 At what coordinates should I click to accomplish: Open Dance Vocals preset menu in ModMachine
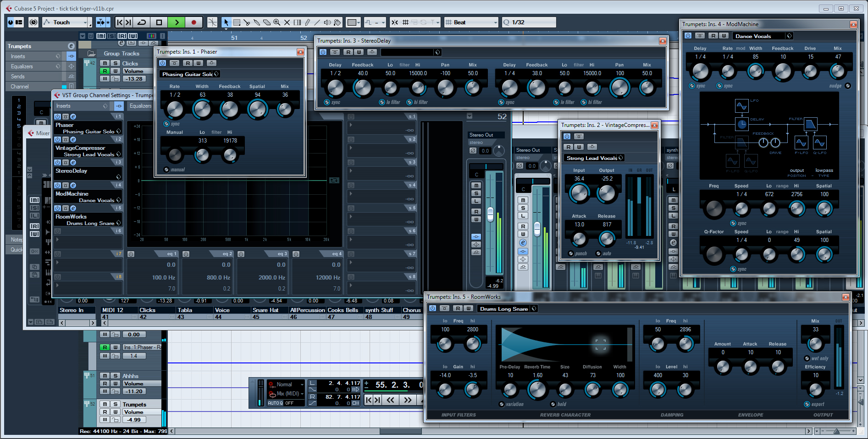point(762,36)
